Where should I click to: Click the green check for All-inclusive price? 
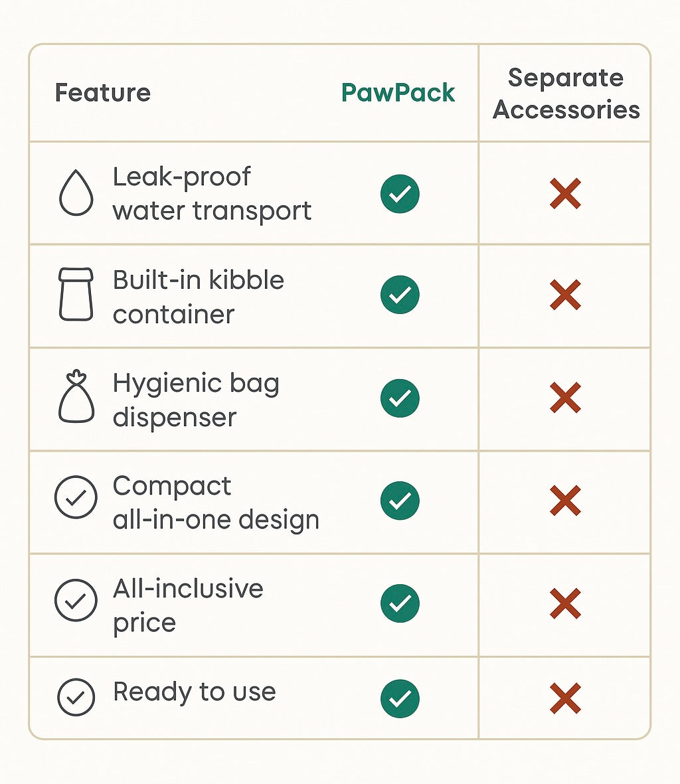point(400,603)
